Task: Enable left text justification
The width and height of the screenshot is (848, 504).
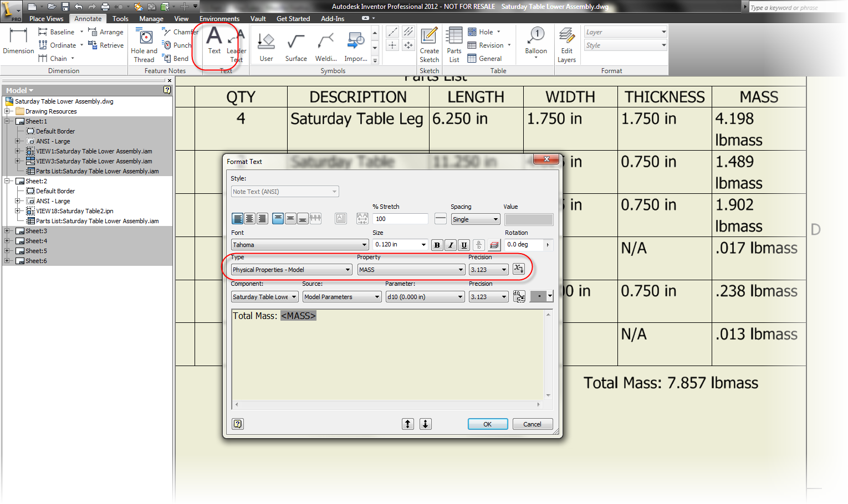Action: [238, 218]
